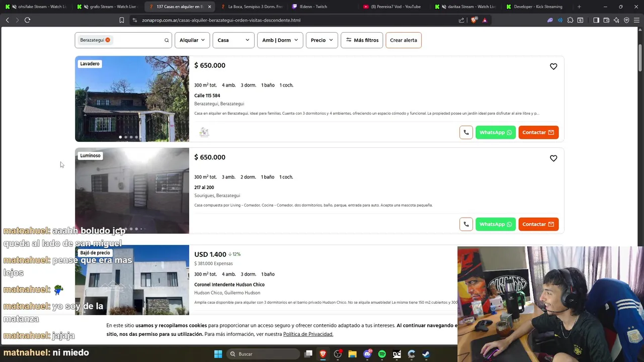This screenshot has width=644, height=362.
Task: Bookmark this page using the bookmark icon
Action: pyautogui.click(x=122, y=20)
